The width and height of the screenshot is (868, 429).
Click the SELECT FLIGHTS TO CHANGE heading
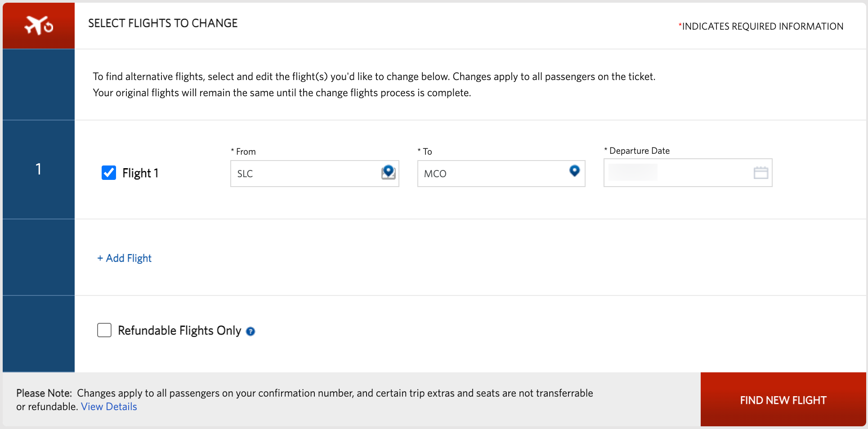[162, 23]
